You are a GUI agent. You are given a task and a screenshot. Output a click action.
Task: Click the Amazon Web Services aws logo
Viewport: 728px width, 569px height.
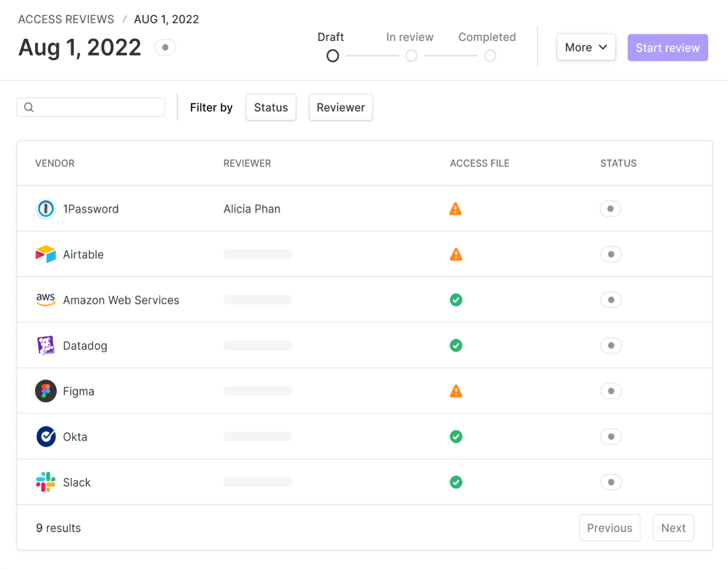coord(46,300)
